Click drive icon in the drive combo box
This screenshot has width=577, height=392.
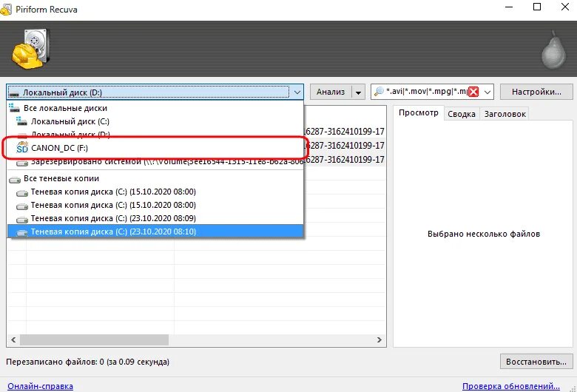[x=14, y=93]
